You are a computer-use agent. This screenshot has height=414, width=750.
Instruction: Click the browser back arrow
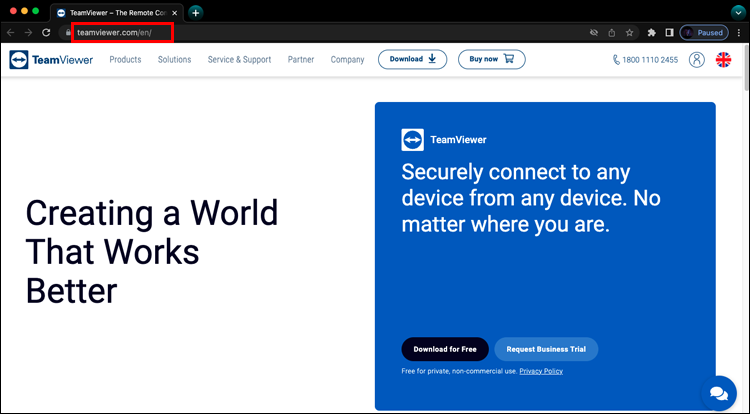(11, 33)
